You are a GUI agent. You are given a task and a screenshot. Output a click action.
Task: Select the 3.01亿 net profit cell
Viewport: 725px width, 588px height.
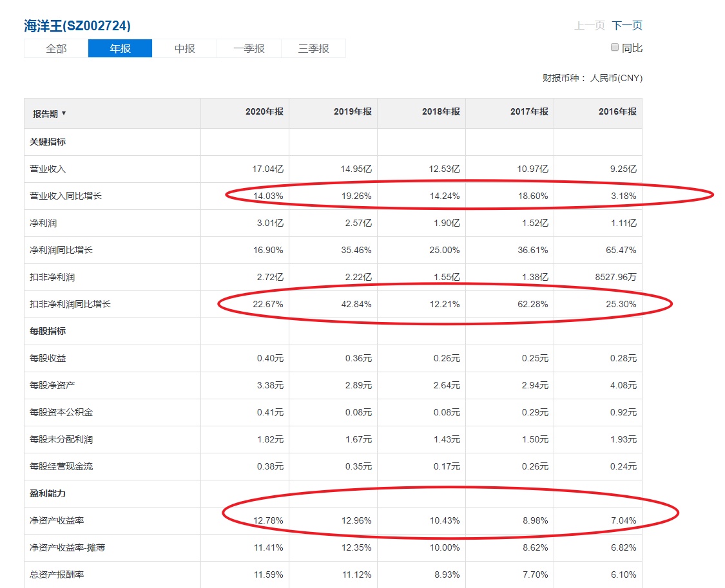270,223
